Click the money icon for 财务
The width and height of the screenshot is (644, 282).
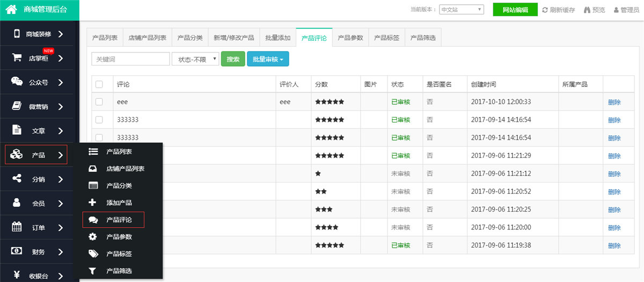pos(17,251)
